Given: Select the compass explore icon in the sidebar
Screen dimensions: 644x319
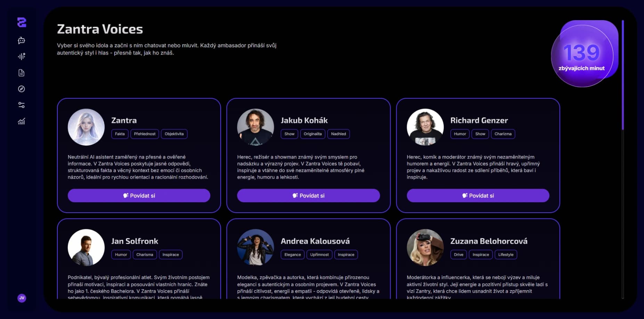Looking at the screenshot, I should click(x=22, y=89).
